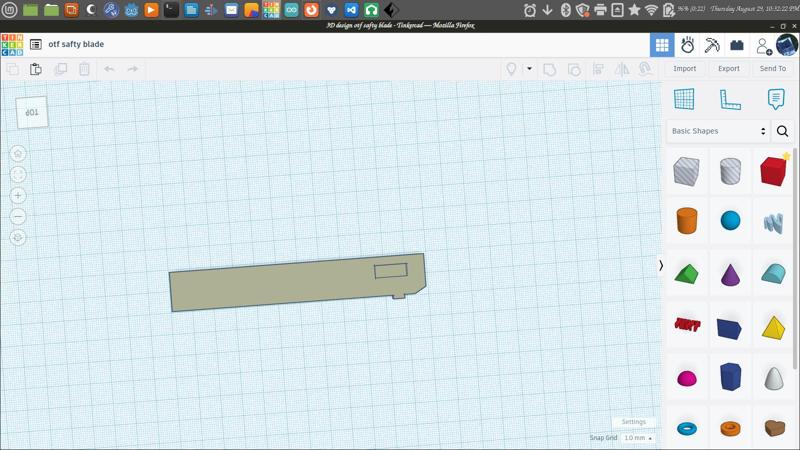Screen dimensions: 800x450
Task: Pick the orange Tube shape
Action: click(730, 428)
